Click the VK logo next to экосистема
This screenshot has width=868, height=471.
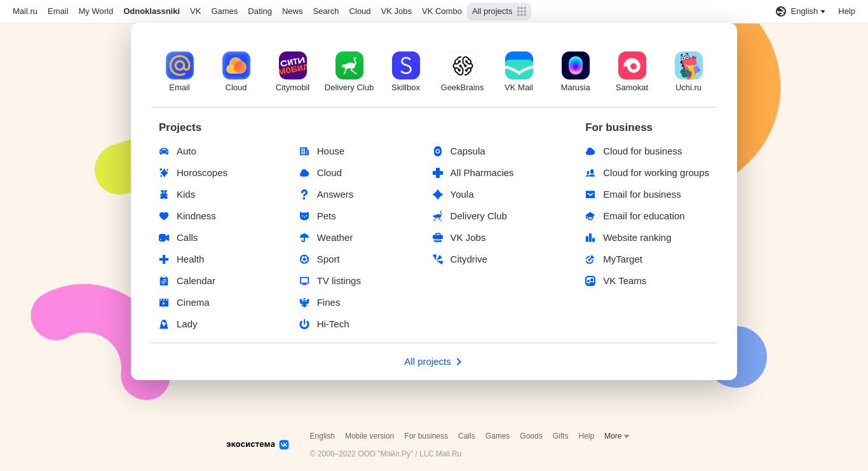point(284,445)
